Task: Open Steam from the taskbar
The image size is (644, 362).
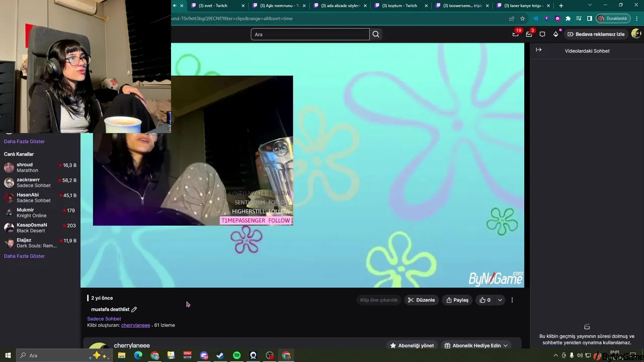Action: [x=220, y=355]
